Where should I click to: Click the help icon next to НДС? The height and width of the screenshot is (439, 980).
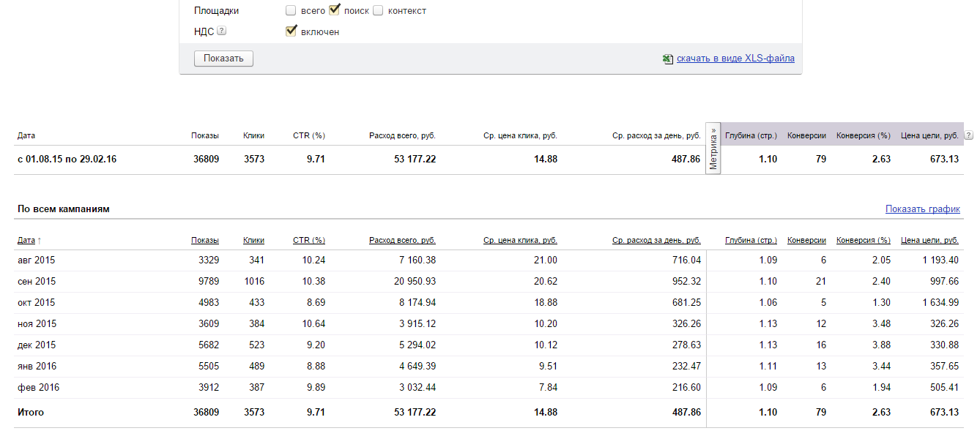click(x=222, y=31)
